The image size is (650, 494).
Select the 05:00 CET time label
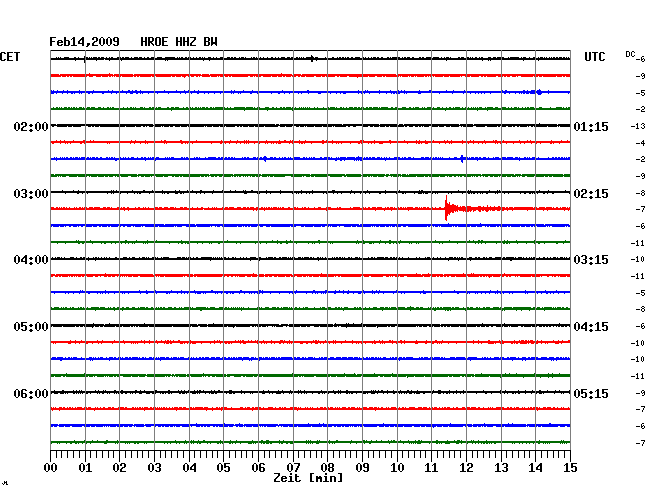coord(31,327)
